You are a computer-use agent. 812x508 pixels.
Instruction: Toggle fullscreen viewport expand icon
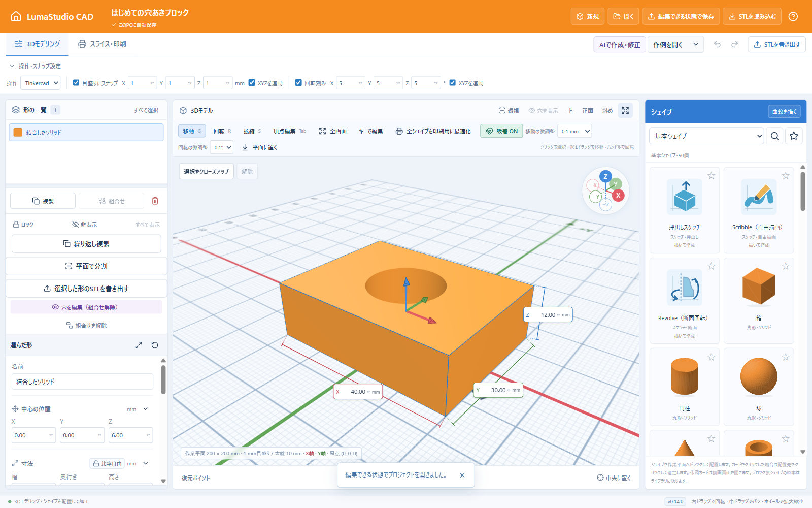pyautogui.click(x=625, y=110)
